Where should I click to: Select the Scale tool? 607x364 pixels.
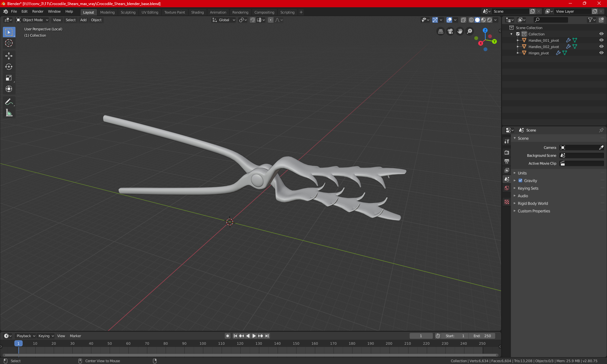pyautogui.click(x=9, y=78)
